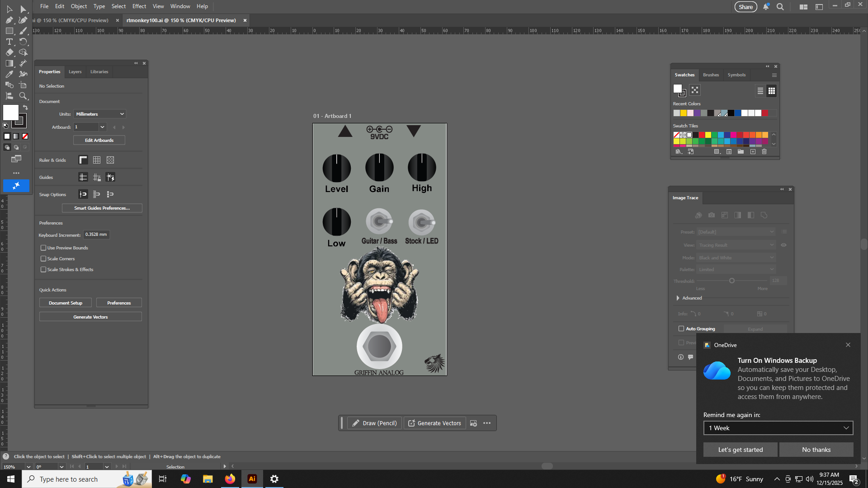The width and height of the screenshot is (868, 488).
Task: Select the Gradient tool
Action: tap(9, 63)
